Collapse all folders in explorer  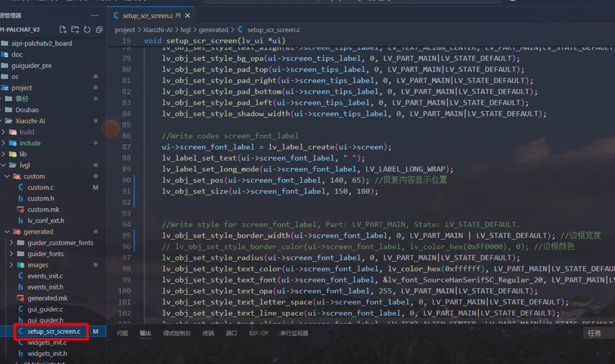99,29
